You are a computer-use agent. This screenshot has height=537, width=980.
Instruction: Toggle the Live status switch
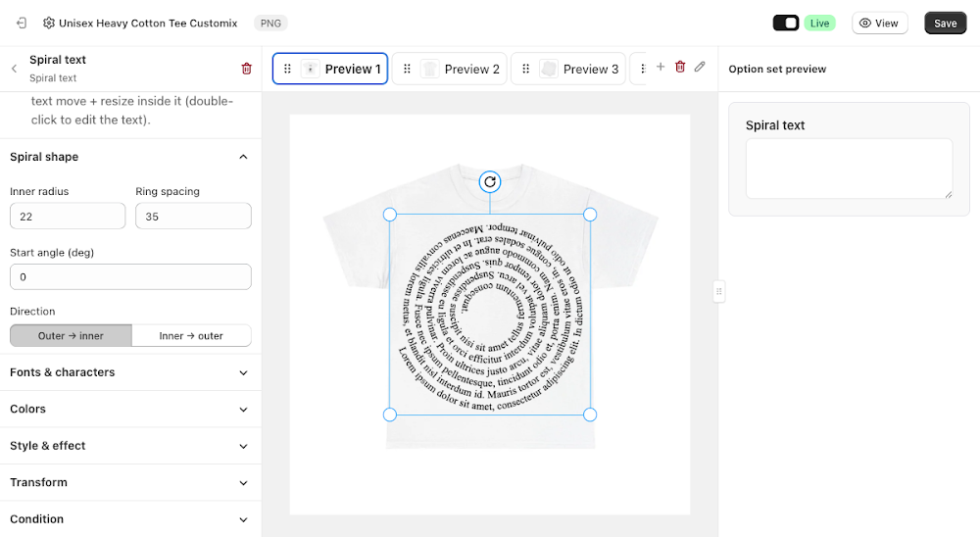tap(786, 24)
